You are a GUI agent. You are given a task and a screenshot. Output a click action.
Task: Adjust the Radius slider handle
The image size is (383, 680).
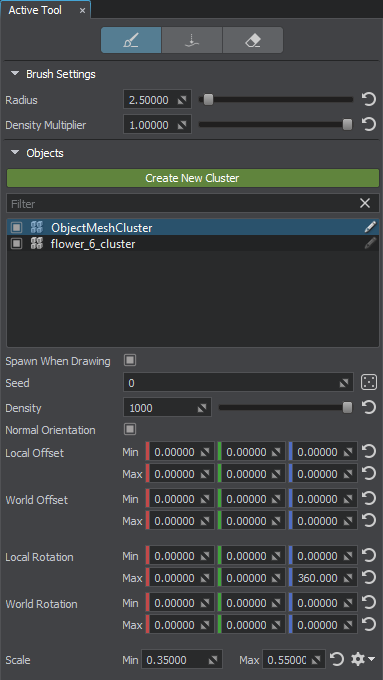209,100
